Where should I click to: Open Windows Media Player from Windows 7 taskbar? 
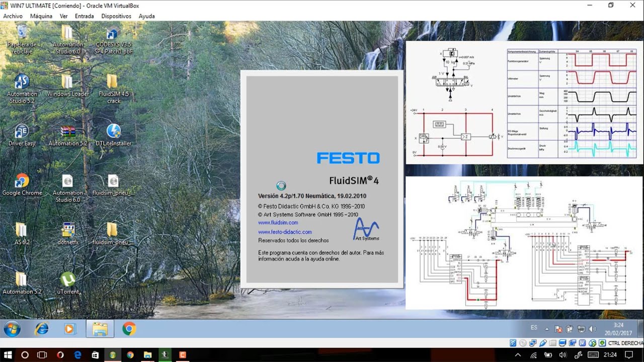(x=70, y=329)
